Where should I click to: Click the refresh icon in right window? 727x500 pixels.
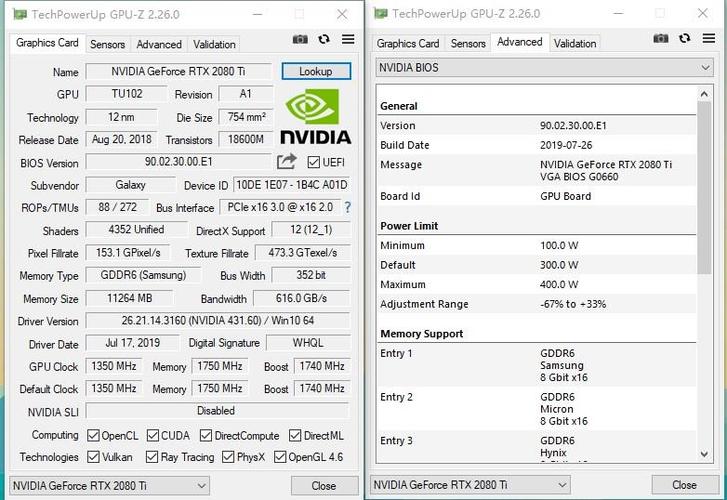pyautogui.click(x=684, y=38)
